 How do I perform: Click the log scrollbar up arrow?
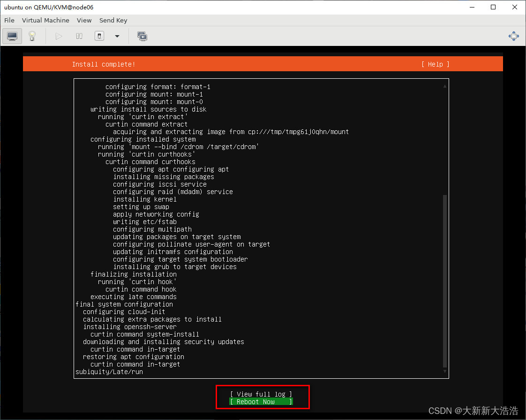tap(445, 86)
